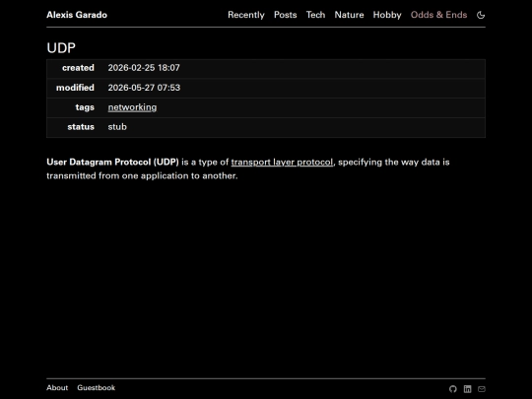Screen dimensions: 532x399
Task: Open the Guestbook footer link
Action: click(x=96, y=387)
